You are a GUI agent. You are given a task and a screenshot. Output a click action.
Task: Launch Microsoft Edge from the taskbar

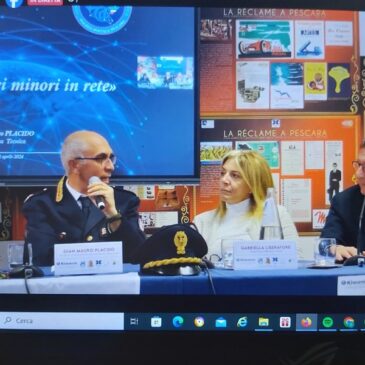[x=178, y=322]
